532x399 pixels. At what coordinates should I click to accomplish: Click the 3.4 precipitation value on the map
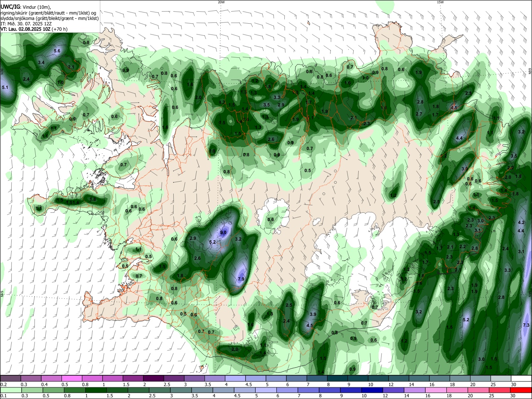click(x=41, y=62)
